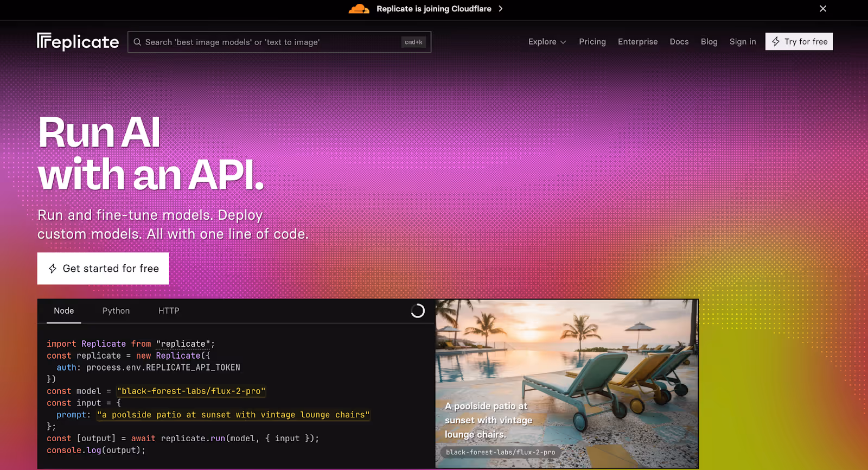The image size is (868, 470).
Task: Open the Pricing page
Action: tap(592, 42)
